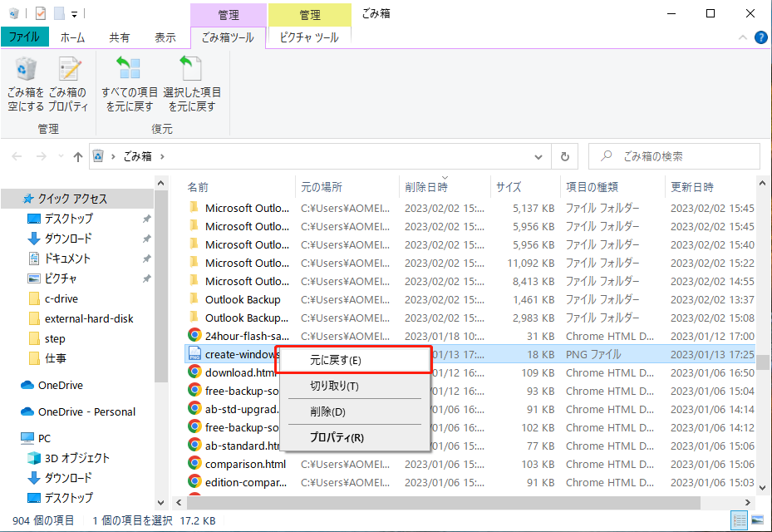Collapse the ribbon with the chevron

pos(742,37)
